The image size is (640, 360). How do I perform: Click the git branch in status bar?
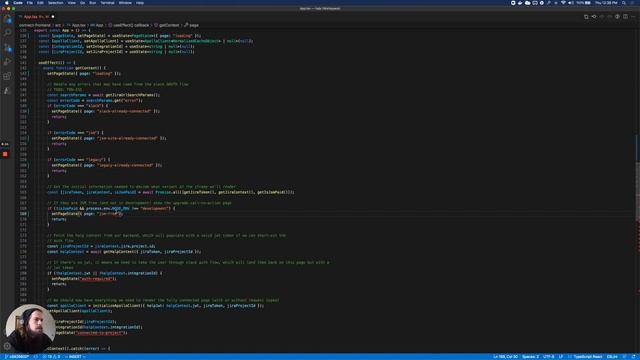click(x=17, y=357)
